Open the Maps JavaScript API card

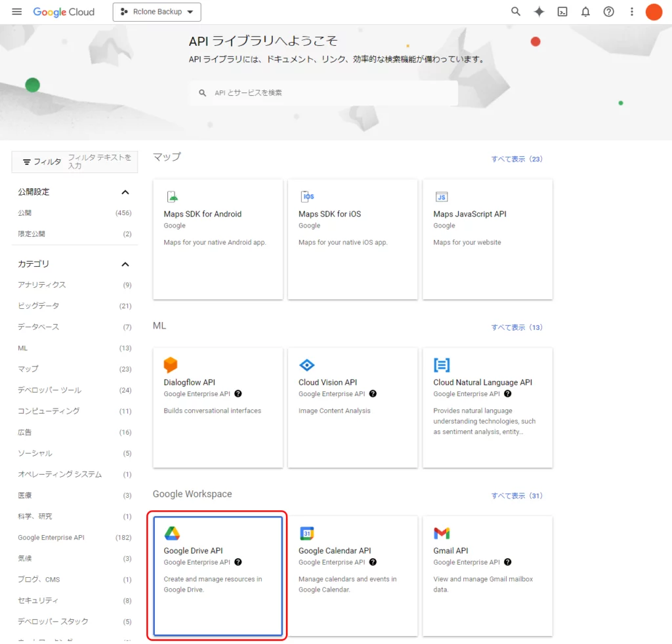[x=488, y=239]
